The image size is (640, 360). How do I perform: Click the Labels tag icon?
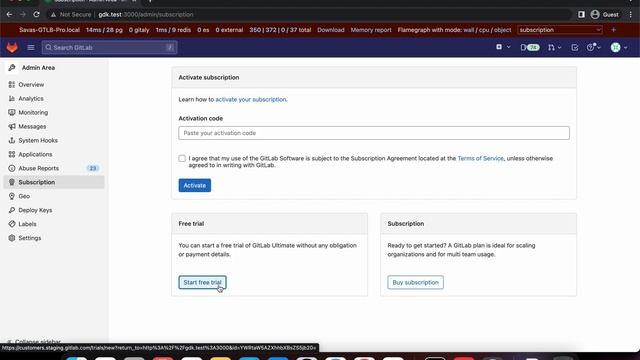pyautogui.click(x=12, y=224)
